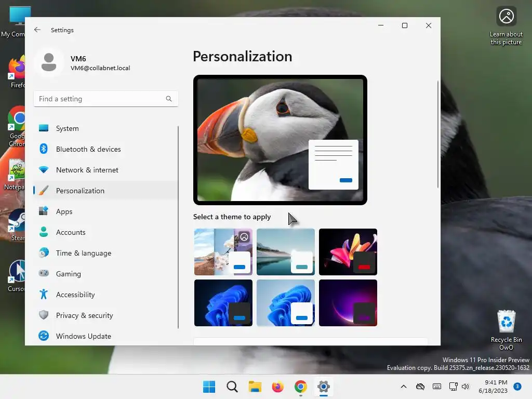The height and width of the screenshot is (399, 532).
Task: Show hidden system tray icons
Action: tap(403, 387)
